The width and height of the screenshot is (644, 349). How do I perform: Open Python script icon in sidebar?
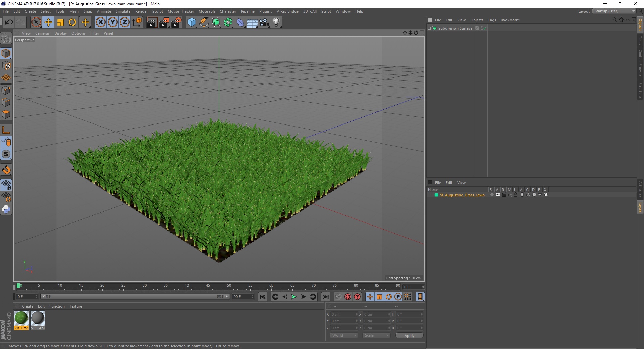(x=6, y=209)
